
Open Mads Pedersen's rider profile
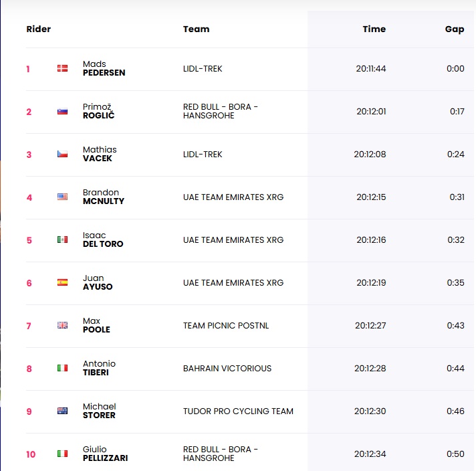(x=104, y=68)
